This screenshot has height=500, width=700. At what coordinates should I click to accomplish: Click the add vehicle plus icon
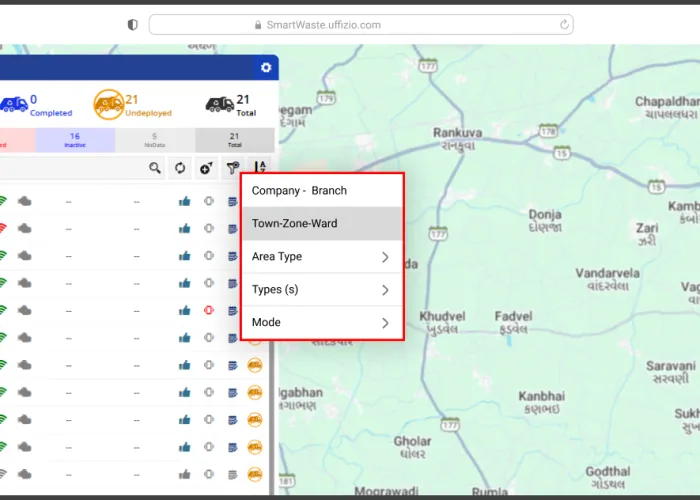pos(206,169)
